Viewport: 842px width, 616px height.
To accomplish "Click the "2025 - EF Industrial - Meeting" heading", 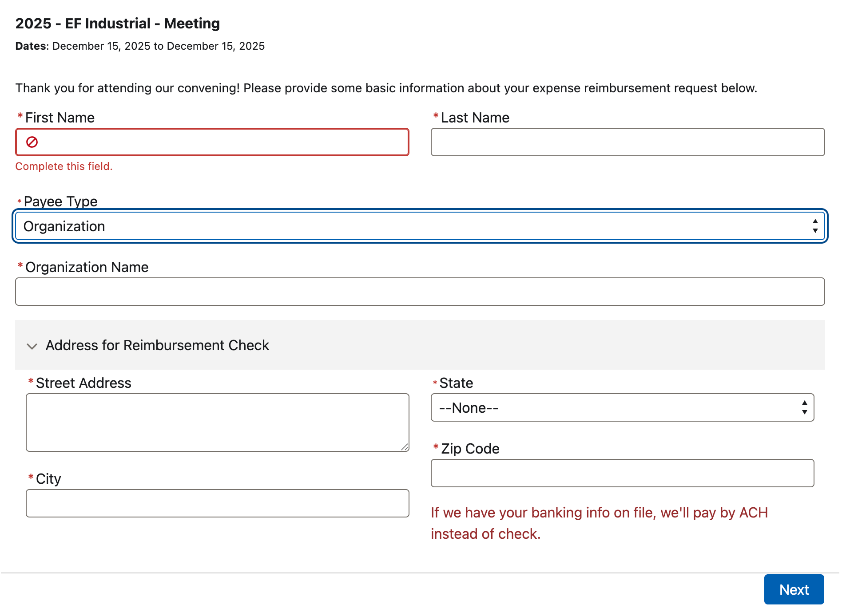I will pyautogui.click(x=118, y=24).
